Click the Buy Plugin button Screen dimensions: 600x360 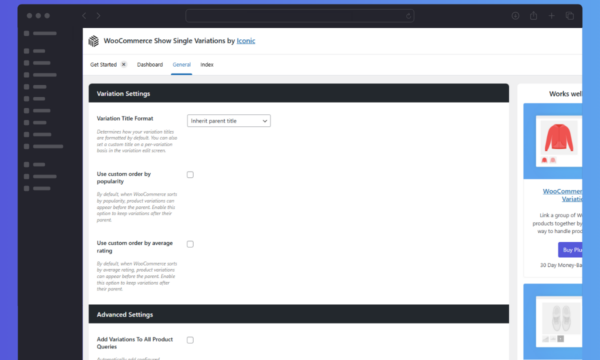pyautogui.click(x=570, y=250)
